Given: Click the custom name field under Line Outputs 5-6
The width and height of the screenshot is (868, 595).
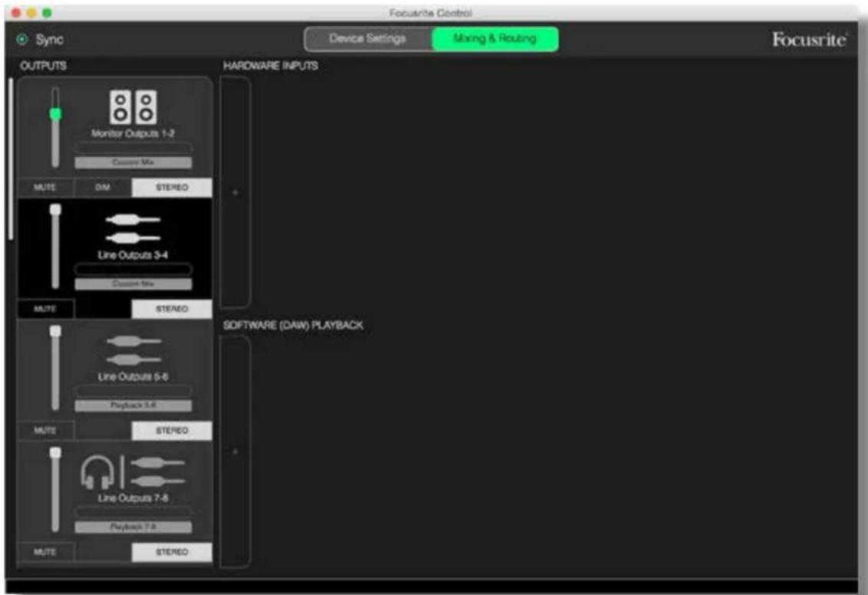Looking at the screenshot, I should (x=133, y=391).
